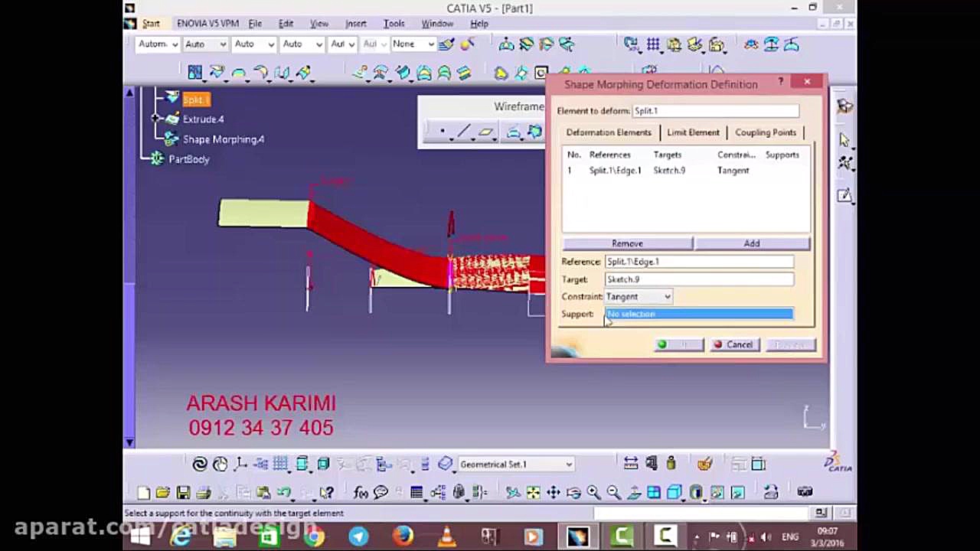
Task: Click the Save floppy disk icon
Action: 183,492
